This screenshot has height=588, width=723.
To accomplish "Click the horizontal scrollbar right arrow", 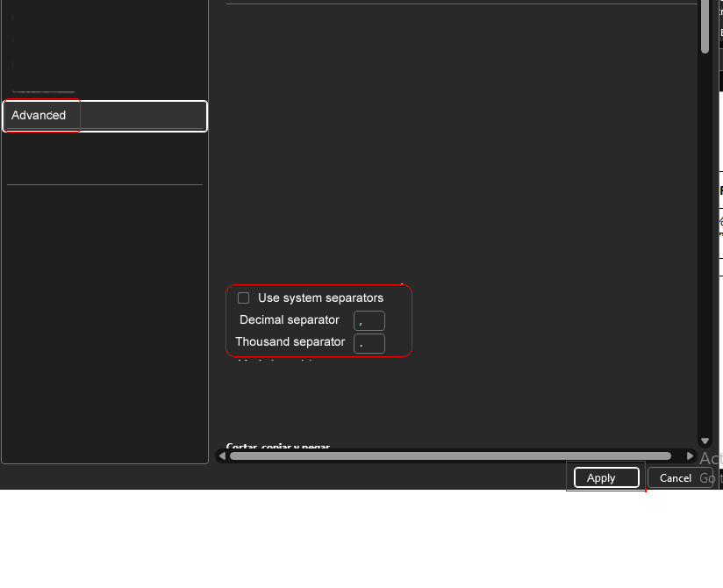I will pyautogui.click(x=690, y=455).
